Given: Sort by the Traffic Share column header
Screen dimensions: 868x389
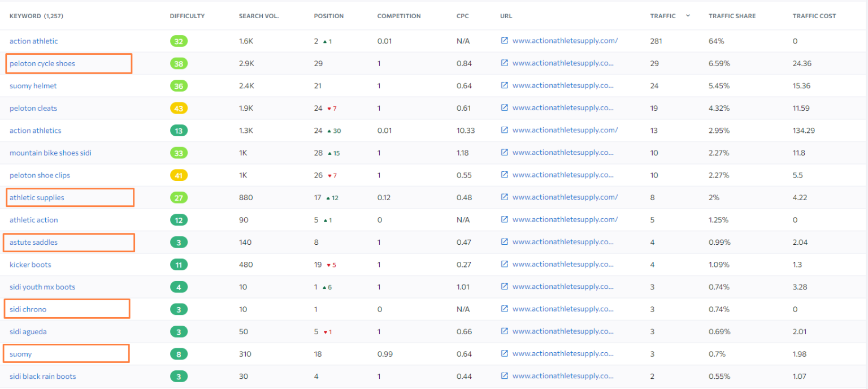Looking at the screenshot, I should 732,16.
